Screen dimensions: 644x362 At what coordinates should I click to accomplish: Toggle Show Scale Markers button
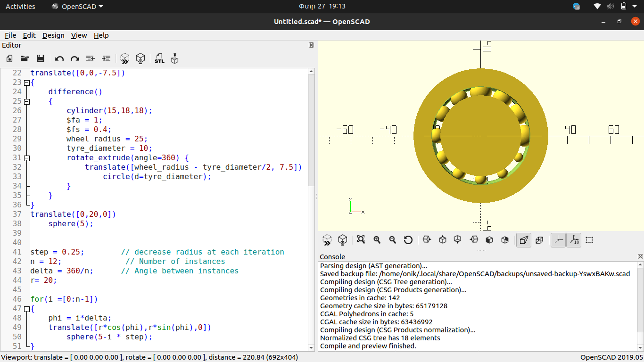(574, 240)
